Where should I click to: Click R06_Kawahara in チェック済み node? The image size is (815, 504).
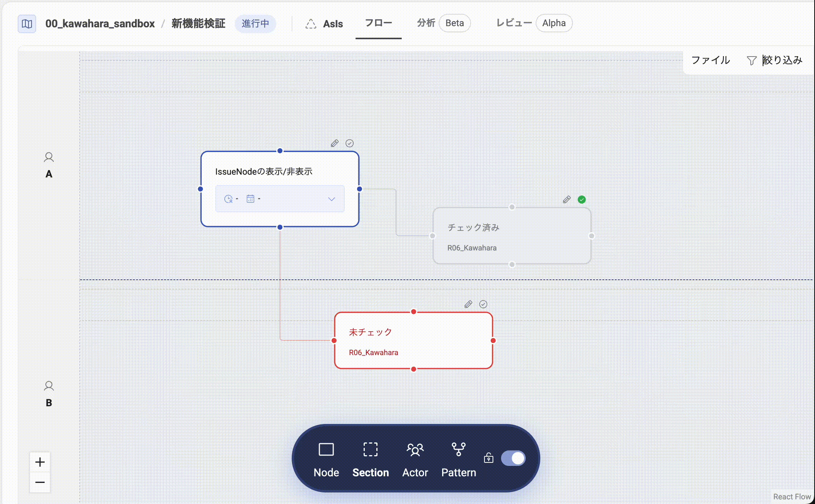point(472,248)
